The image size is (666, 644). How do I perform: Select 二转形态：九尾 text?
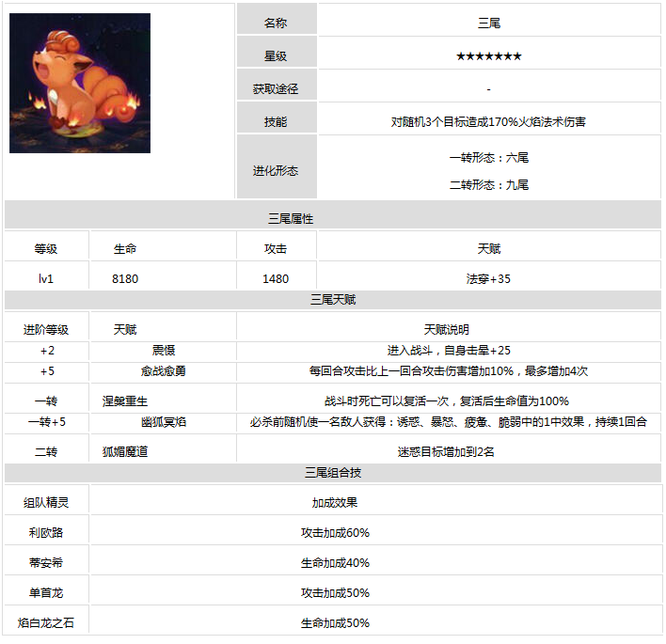[489, 184]
